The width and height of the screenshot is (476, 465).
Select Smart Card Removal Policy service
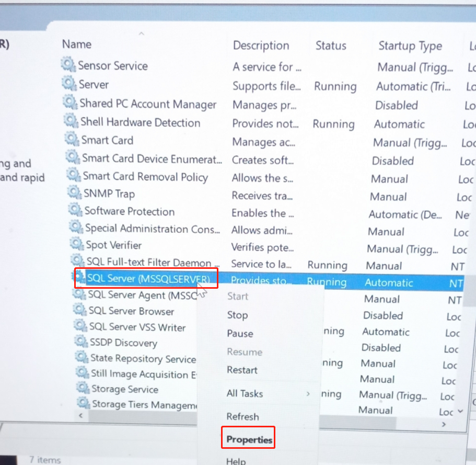(145, 177)
